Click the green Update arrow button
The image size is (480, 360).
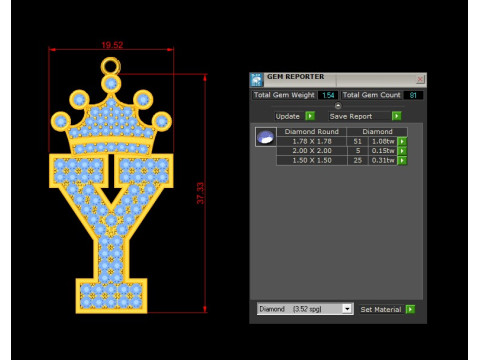point(310,116)
